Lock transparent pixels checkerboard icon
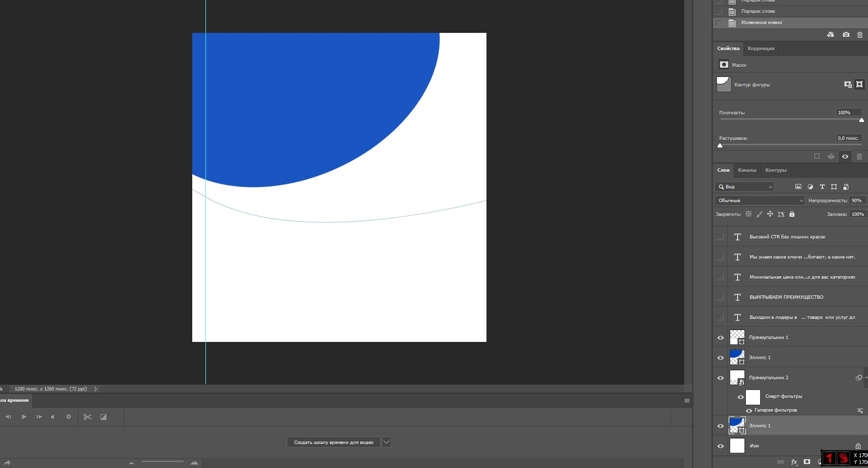Screen dimensions: 868x468 [x=748, y=214]
